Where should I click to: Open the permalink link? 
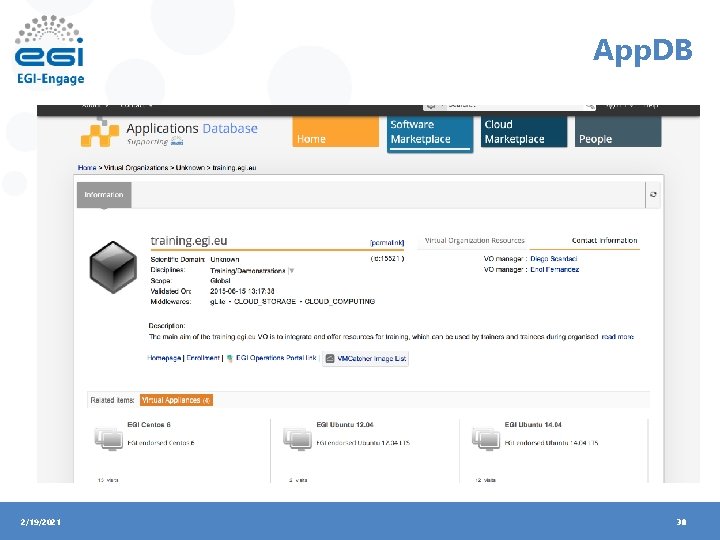(x=387, y=242)
